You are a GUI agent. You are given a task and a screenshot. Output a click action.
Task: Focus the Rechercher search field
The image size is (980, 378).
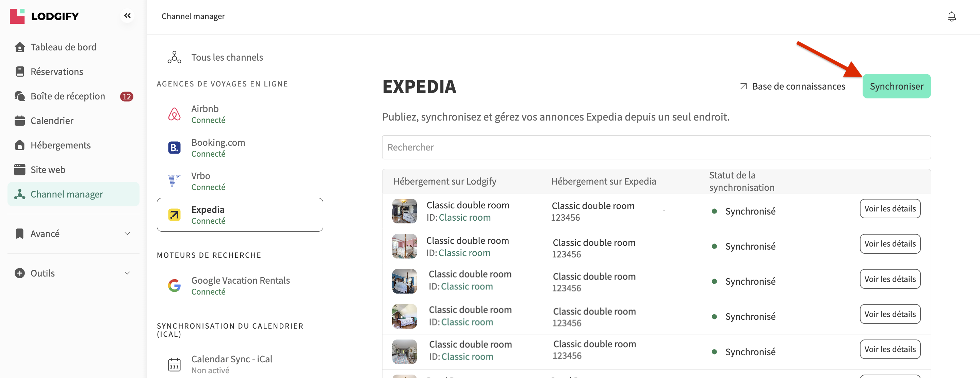point(656,147)
